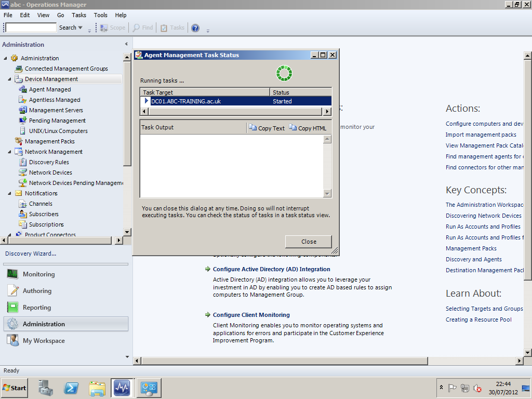Click the Status column header
This screenshot has width=532, height=399.
pos(301,92)
